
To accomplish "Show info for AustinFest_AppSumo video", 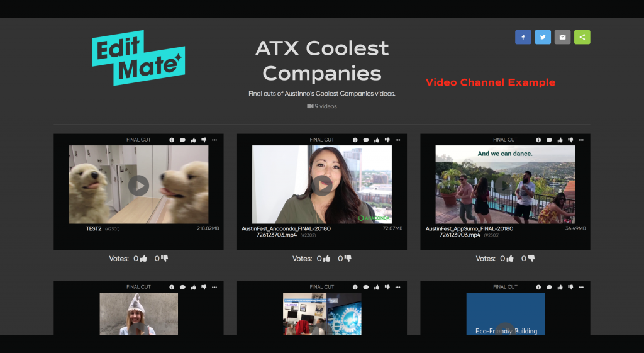I will click(x=538, y=140).
